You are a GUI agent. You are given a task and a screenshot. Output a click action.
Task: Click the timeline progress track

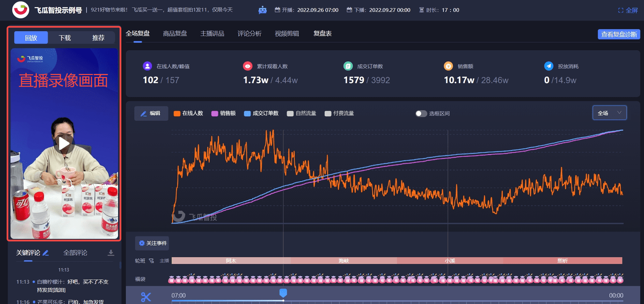pyautogui.click(x=397, y=301)
